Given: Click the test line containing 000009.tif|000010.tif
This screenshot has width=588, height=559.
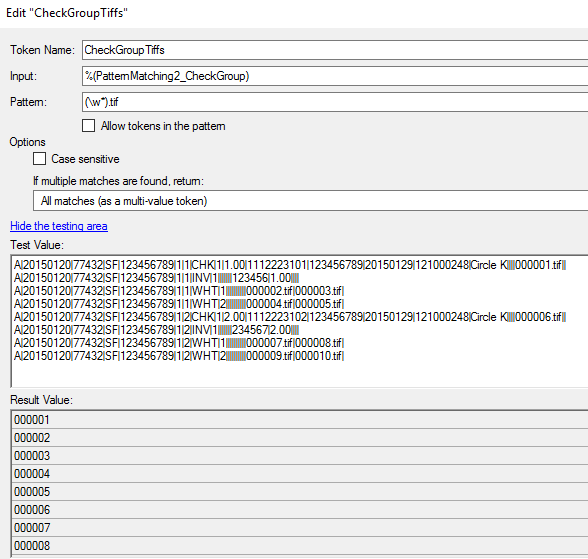Looking at the screenshot, I should 179,356.
